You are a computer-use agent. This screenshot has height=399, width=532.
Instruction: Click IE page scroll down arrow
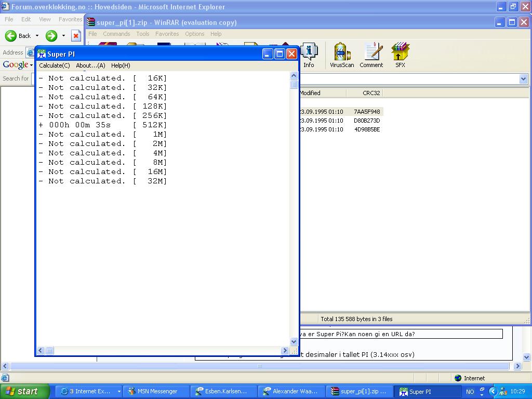(x=527, y=357)
